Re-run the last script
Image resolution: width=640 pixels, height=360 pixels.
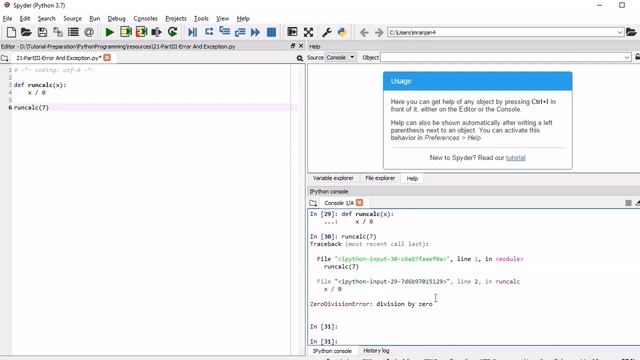point(172,32)
